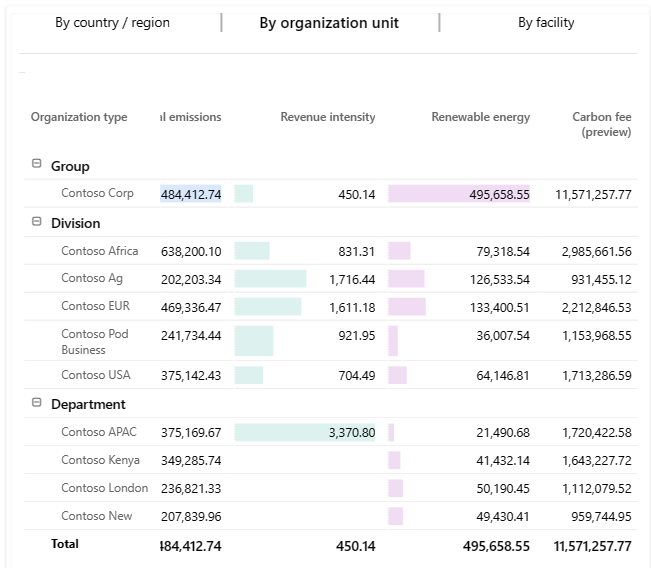This screenshot has width=651, height=568.
Task: Click Contoso APAC revenue intensity bar
Action: (305, 432)
